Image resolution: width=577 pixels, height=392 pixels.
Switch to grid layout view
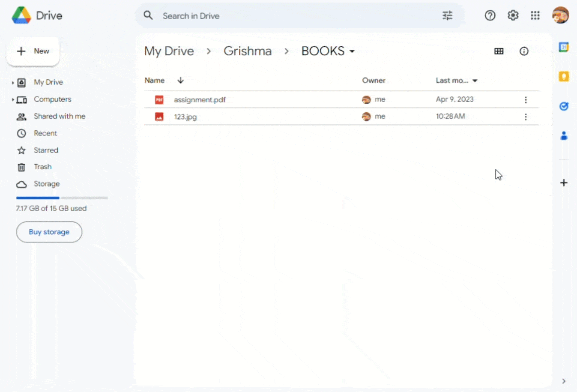499,51
